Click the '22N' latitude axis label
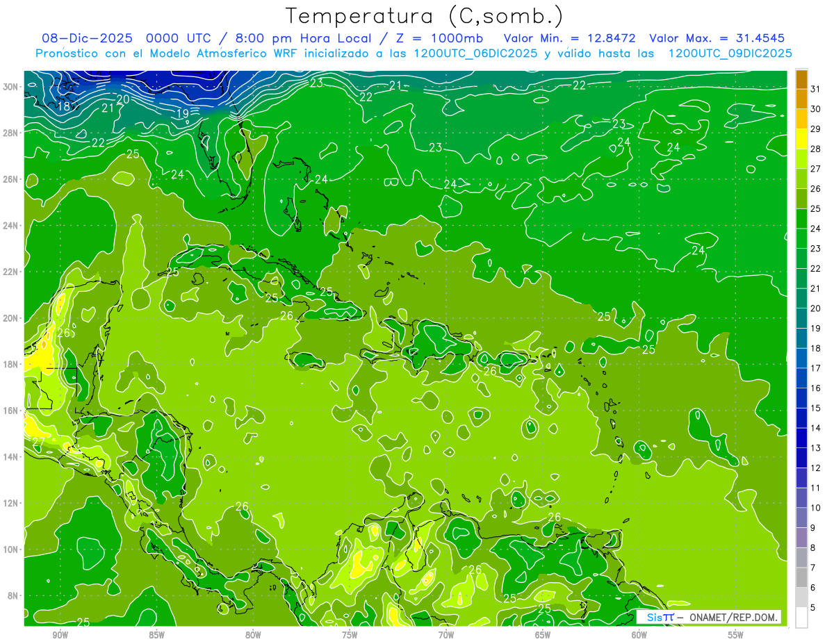 pos(12,272)
